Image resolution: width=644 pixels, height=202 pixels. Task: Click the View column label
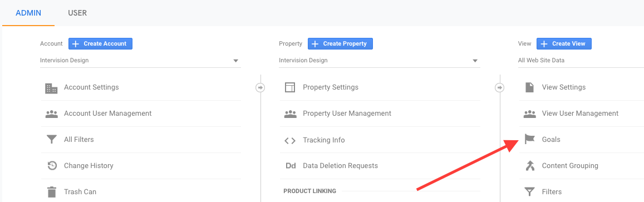coord(524,43)
